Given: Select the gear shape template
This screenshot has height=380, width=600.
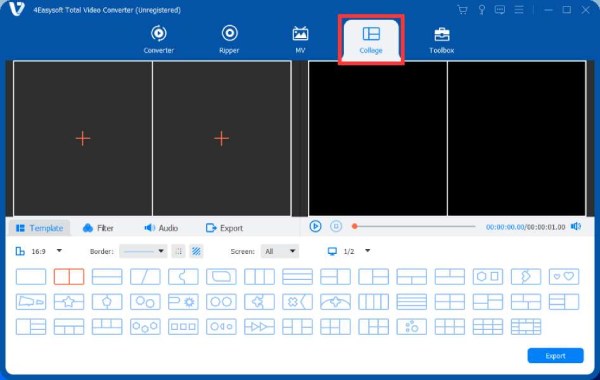Looking at the screenshot, I should click(183, 302).
